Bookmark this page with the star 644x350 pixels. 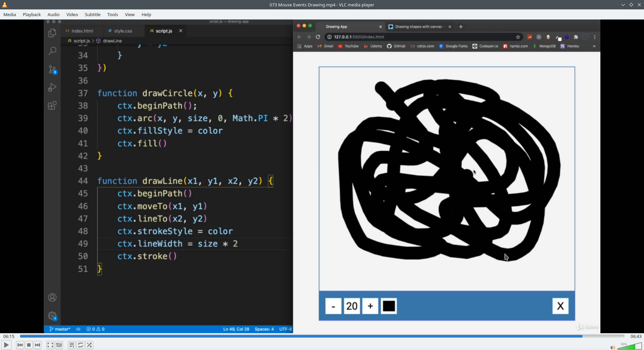(x=518, y=37)
